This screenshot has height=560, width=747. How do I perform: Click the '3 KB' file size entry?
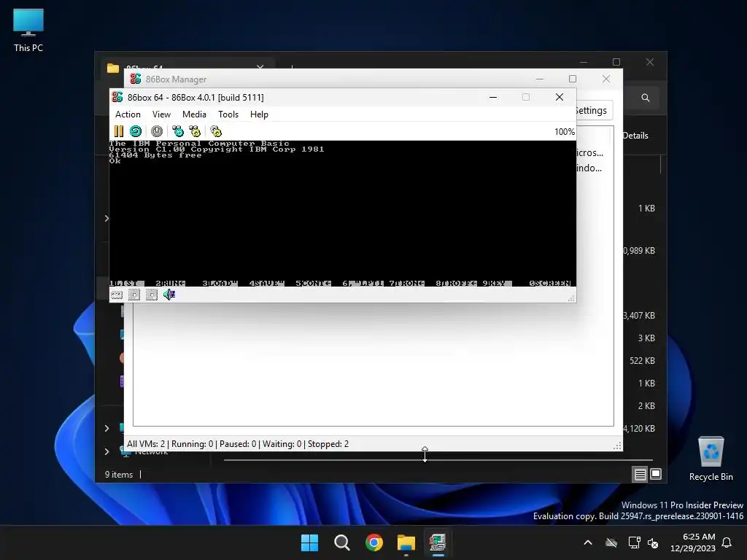coord(646,338)
